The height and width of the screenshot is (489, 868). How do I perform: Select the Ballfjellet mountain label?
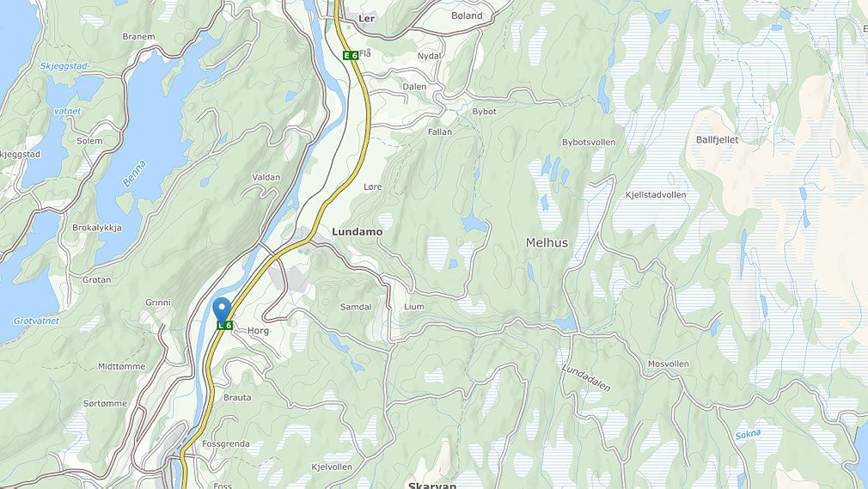(717, 139)
